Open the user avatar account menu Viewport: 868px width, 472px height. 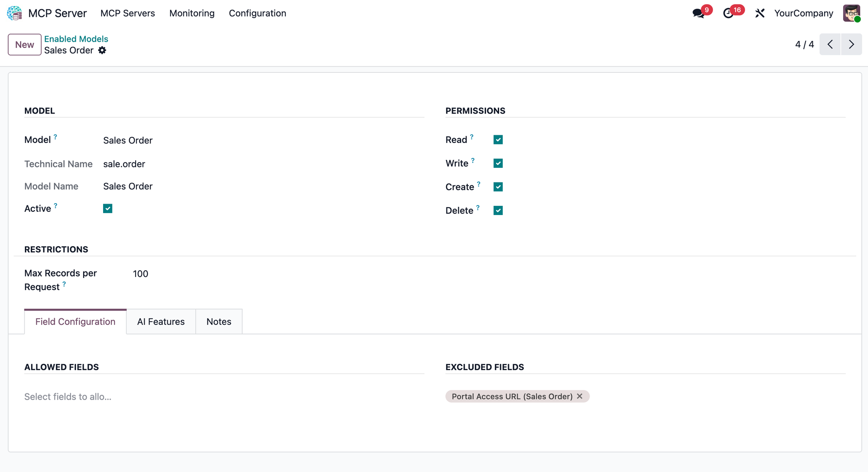(x=852, y=13)
